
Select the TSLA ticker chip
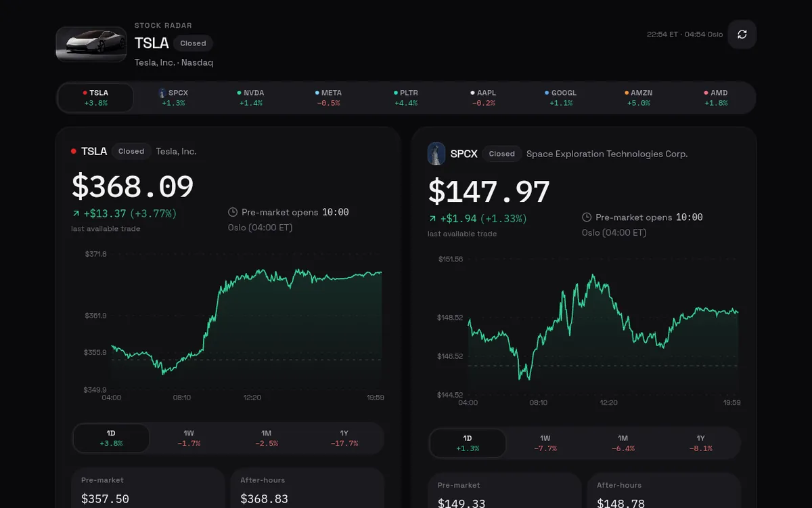pos(95,98)
